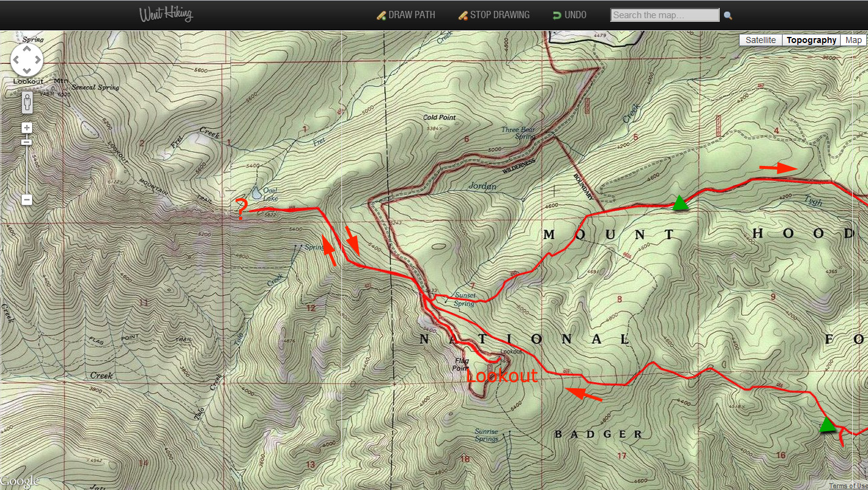Click the zoom slider handle
This screenshot has height=490, width=868.
[27, 142]
